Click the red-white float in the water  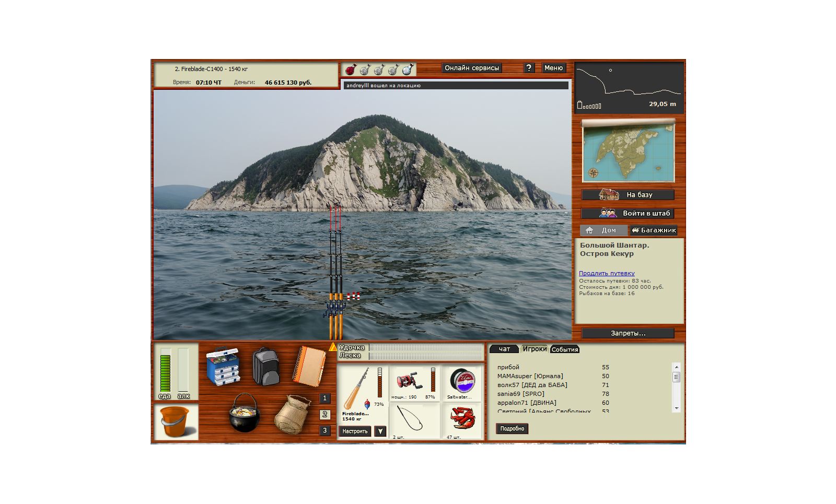click(x=354, y=296)
